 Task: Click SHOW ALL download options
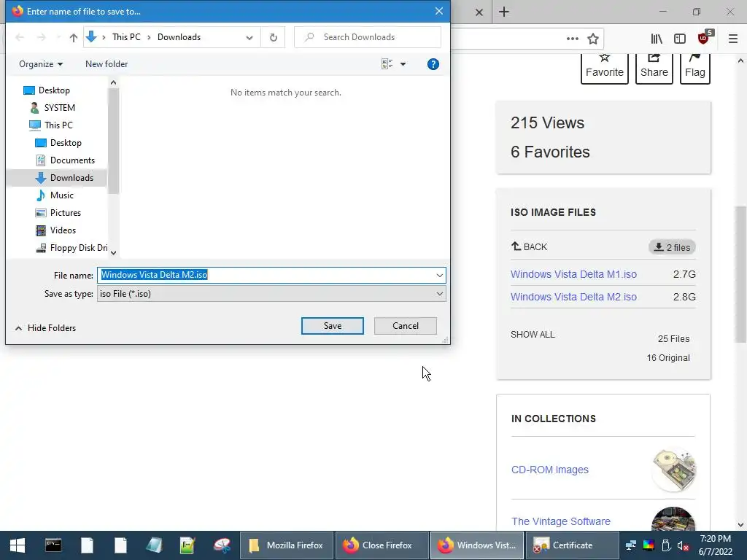click(533, 334)
